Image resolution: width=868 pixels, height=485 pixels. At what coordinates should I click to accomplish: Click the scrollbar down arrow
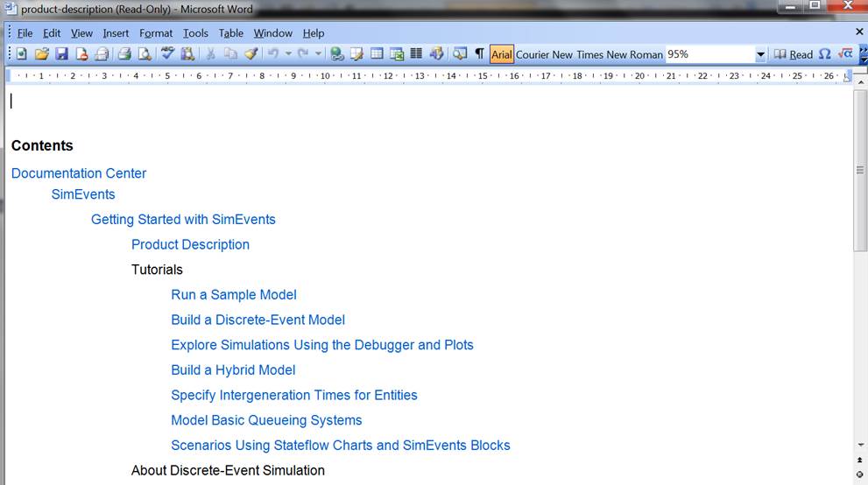(x=860, y=445)
